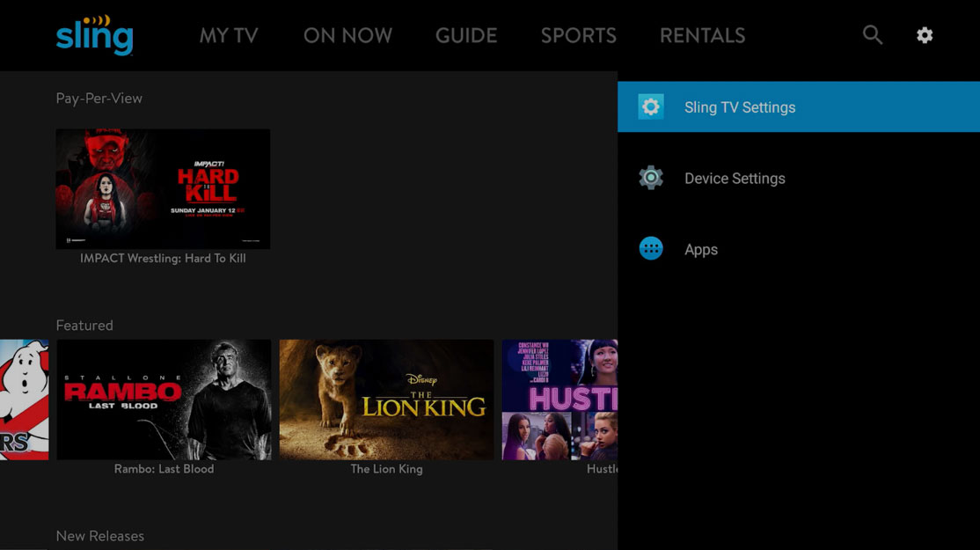Select the Ghostbusters poster at row start
980x550 pixels.
click(25, 400)
